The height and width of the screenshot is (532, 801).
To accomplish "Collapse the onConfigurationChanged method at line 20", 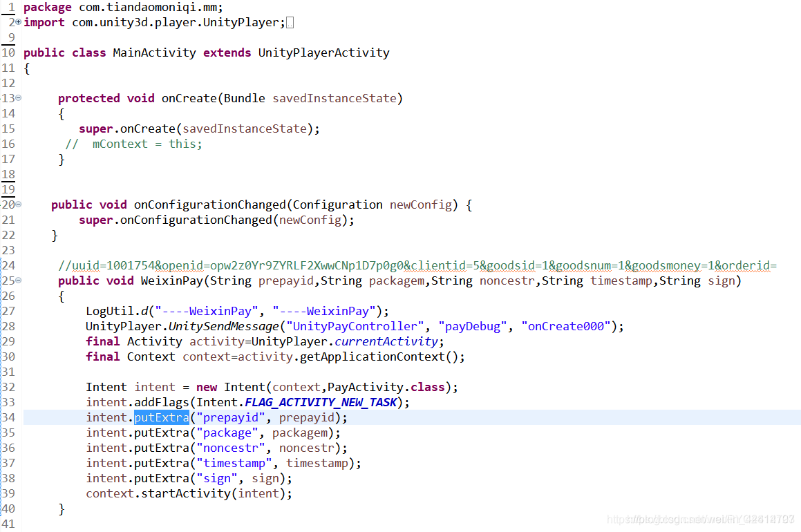I will (x=19, y=205).
